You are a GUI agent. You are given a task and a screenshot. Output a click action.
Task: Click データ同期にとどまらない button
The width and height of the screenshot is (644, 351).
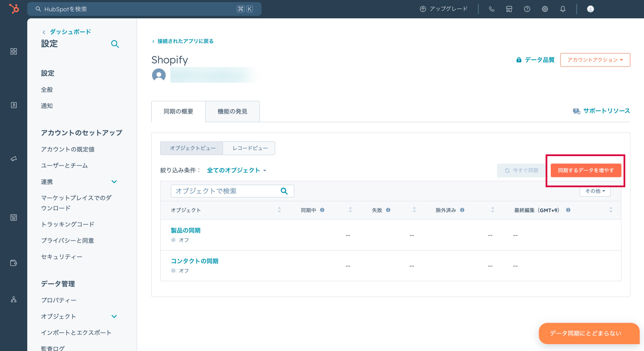tap(589, 334)
